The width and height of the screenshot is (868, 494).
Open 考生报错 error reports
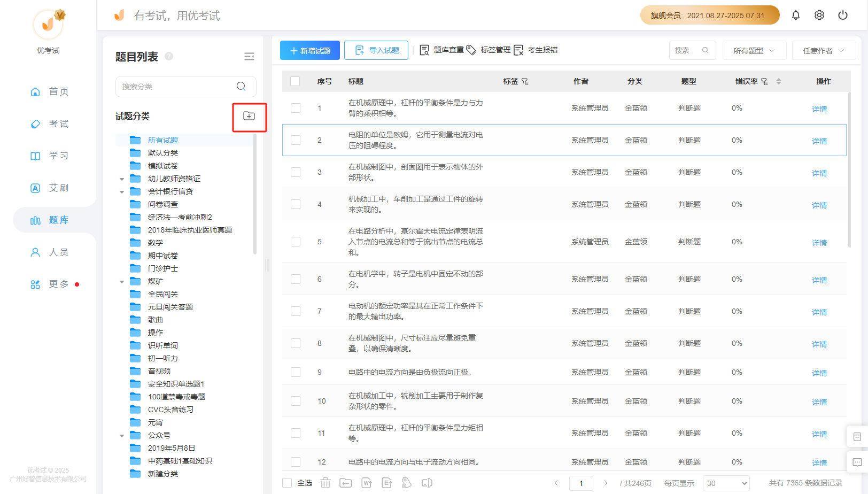pos(536,50)
